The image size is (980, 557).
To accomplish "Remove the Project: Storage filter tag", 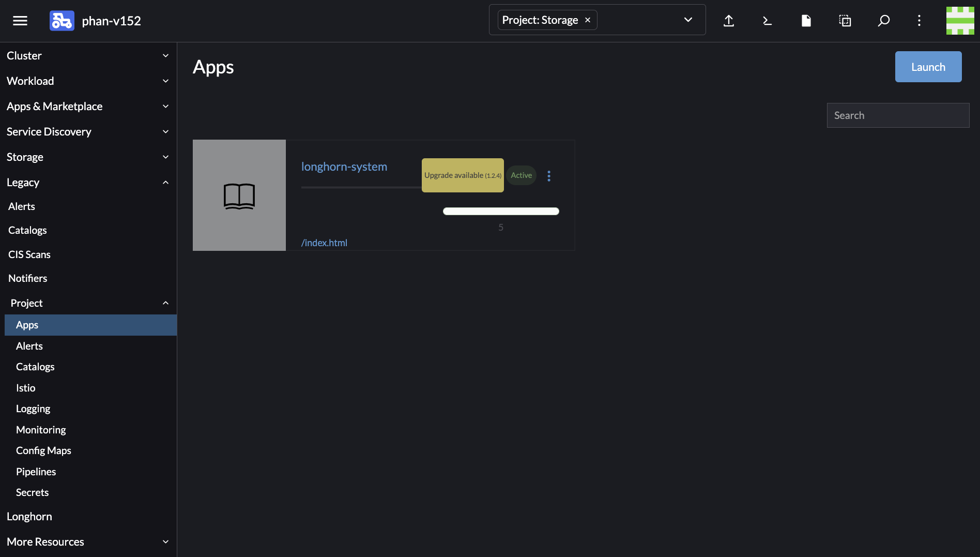I will tap(588, 20).
